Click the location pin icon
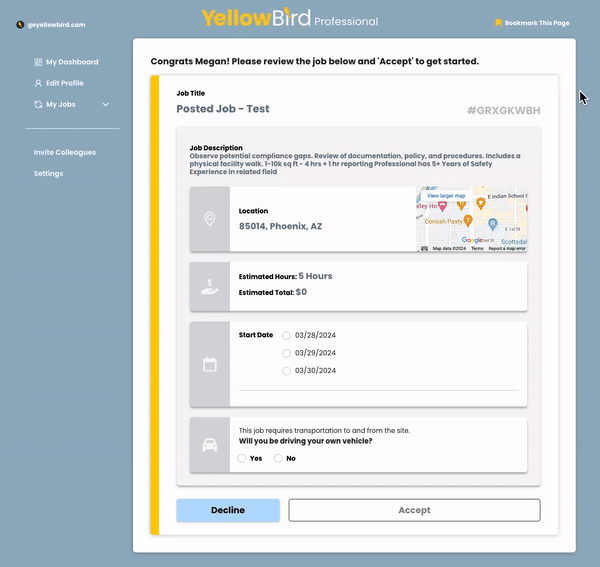This screenshot has width=600, height=567. tap(209, 218)
